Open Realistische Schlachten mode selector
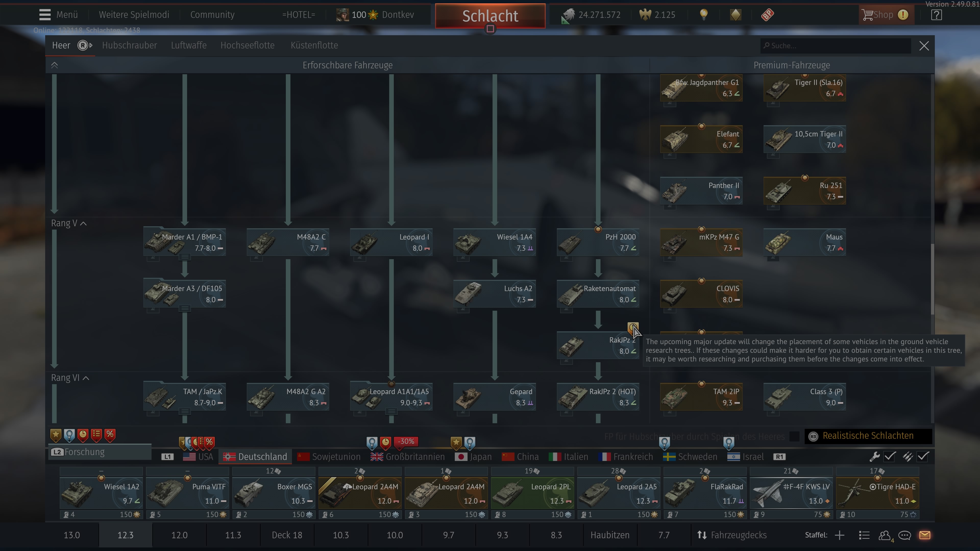This screenshot has width=980, height=551. point(867,436)
